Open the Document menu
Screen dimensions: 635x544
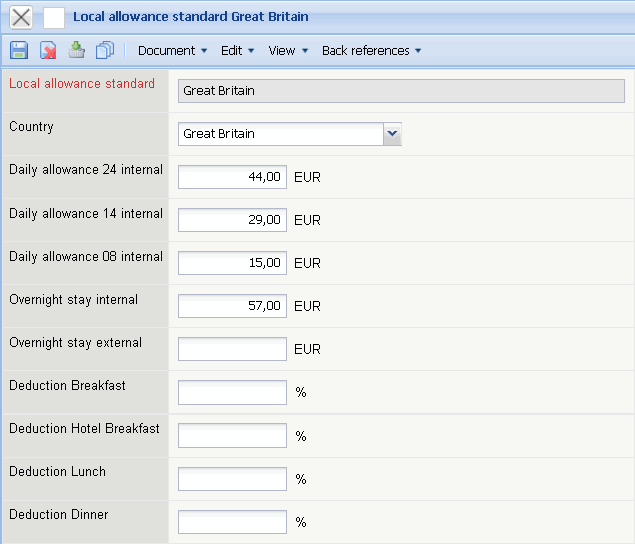coord(172,50)
